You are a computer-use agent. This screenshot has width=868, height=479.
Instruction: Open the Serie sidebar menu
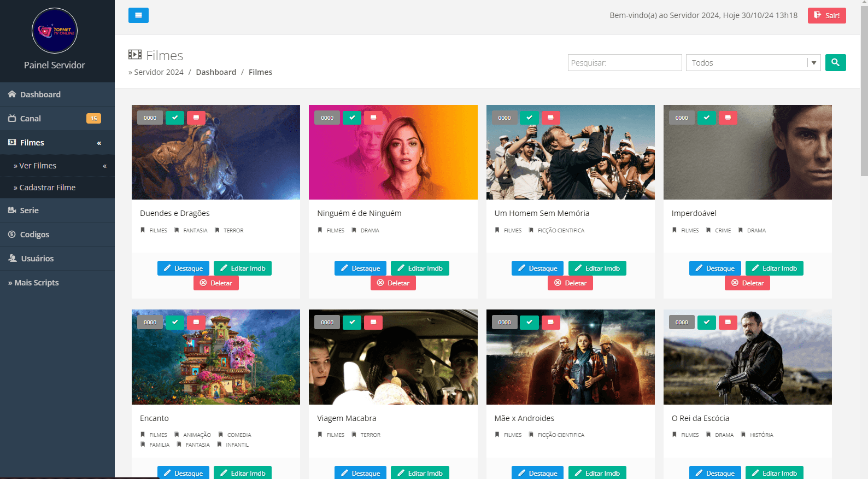[x=57, y=211]
